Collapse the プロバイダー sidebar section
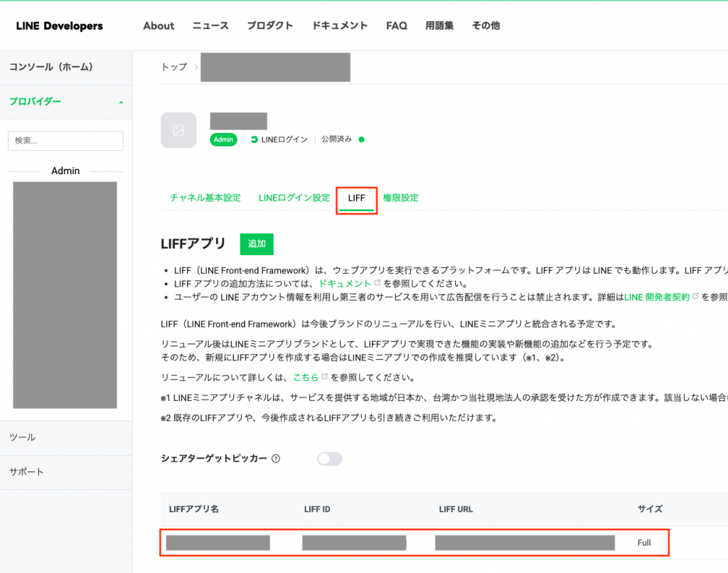Screen dimensions: 728x573 click(x=66, y=102)
